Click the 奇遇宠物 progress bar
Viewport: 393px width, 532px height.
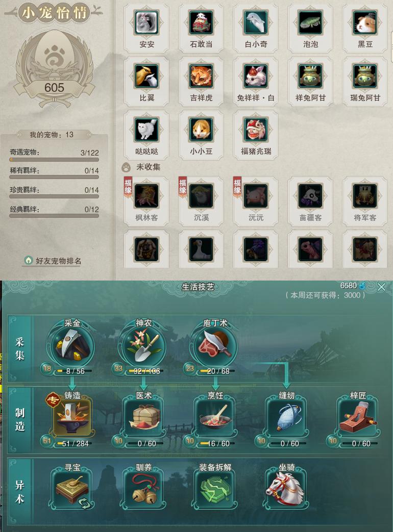coord(54,160)
